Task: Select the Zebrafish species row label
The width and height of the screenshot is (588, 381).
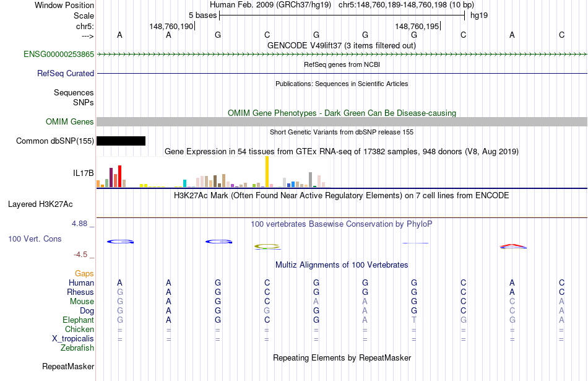Action: pos(77,348)
